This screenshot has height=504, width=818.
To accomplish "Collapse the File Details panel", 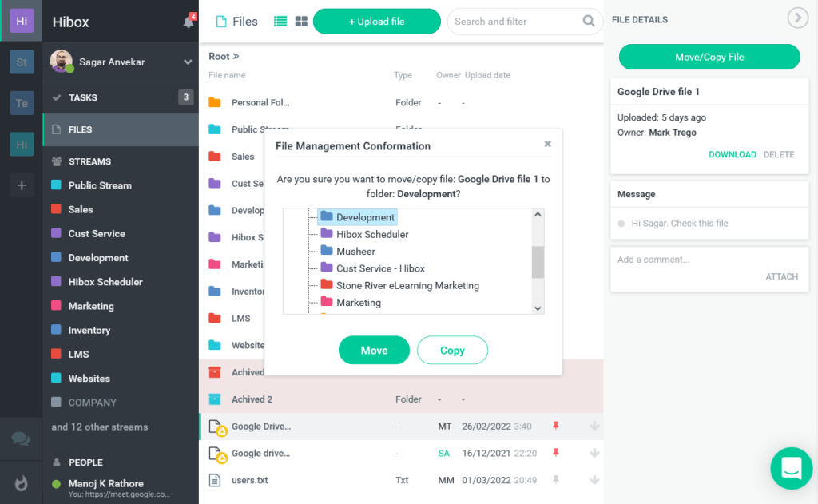I will 797,18.
